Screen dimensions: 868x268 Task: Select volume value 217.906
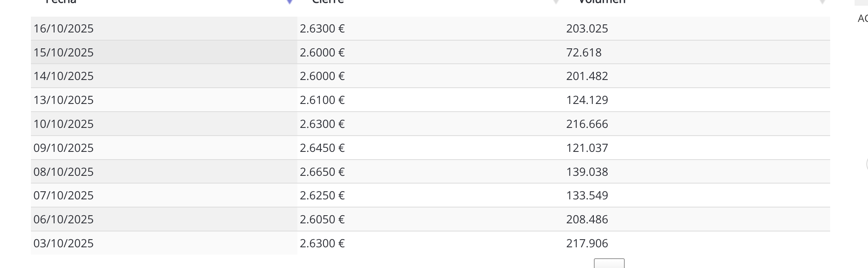[587, 243]
